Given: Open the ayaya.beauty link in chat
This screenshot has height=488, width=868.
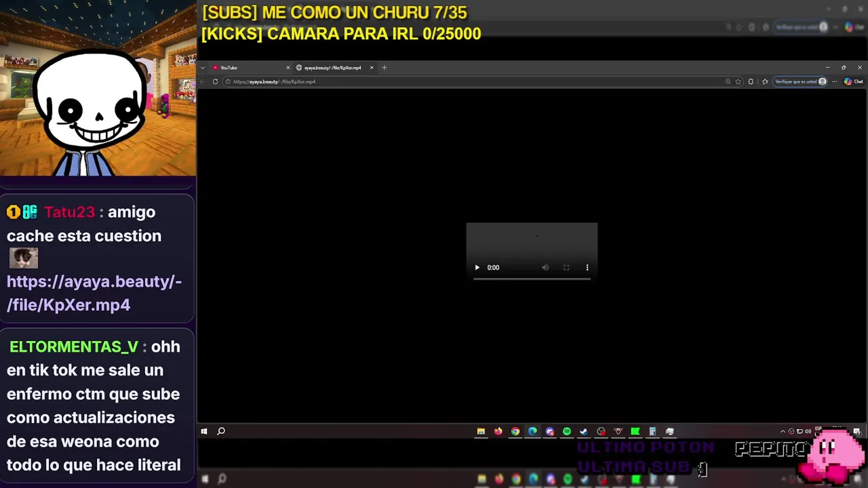Looking at the screenshot, I should 94,293.
